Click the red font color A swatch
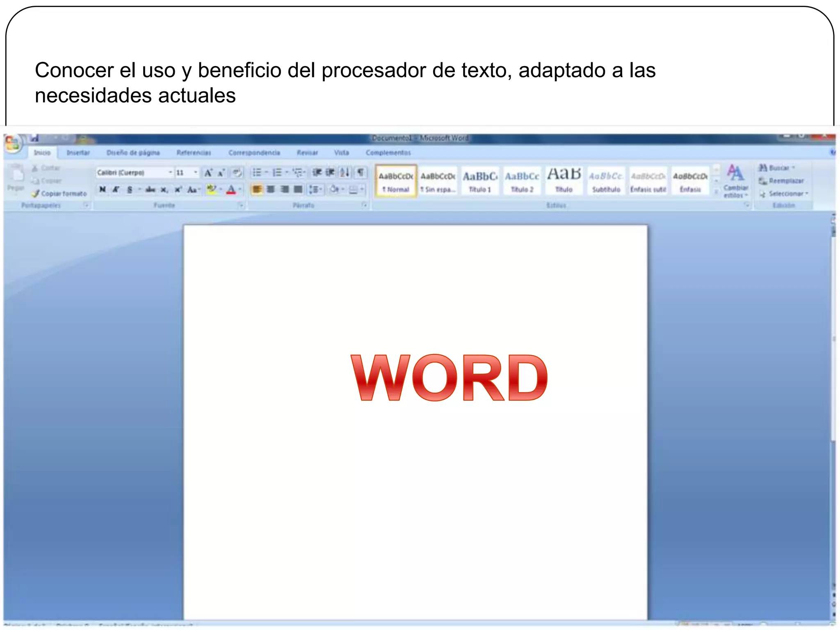 pos(231,189)
